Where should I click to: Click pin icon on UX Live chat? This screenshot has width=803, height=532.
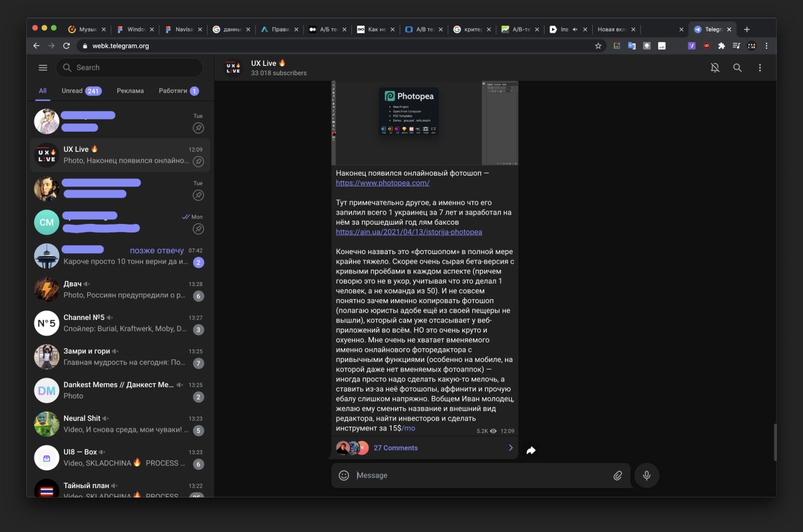[198, 161]
